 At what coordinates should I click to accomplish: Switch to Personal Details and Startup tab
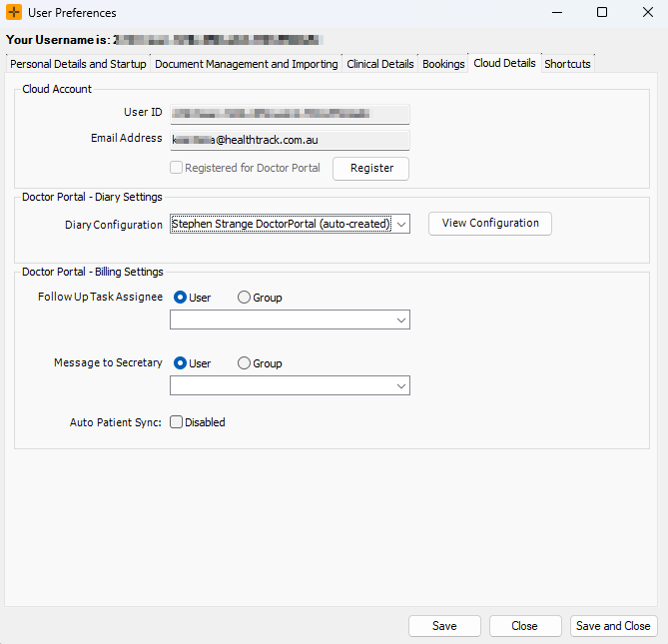[79, 64]
